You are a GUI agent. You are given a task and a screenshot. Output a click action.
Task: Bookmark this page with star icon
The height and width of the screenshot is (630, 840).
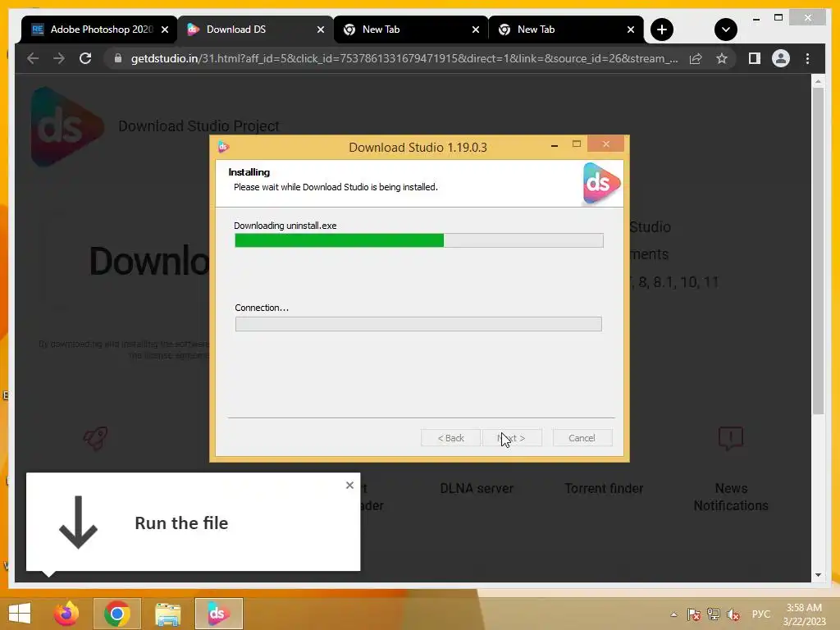tap(722, 58)
